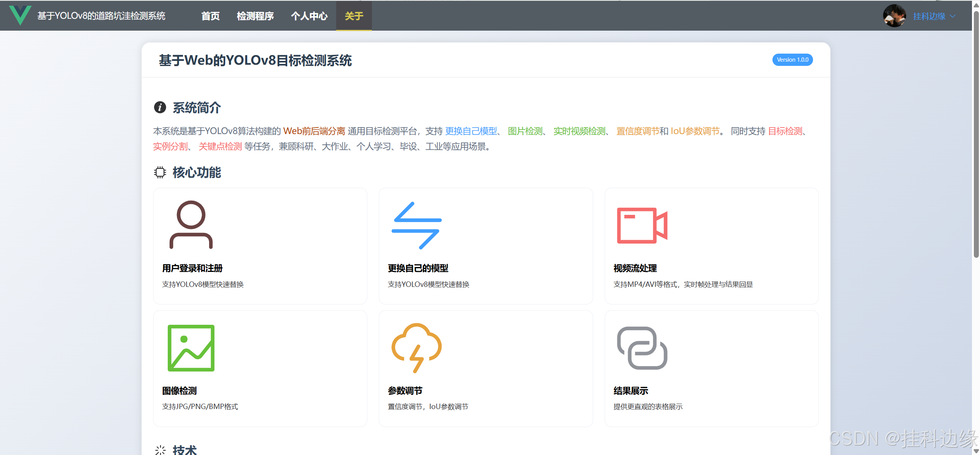Click the 基于YOLOv8的道路坑洼检测系统 site title
This screenshot has width=980, height=455.
101,16
